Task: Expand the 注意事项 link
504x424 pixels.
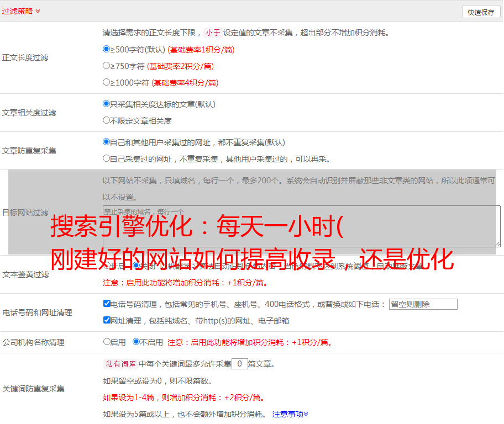Action: tap(290, 414)
